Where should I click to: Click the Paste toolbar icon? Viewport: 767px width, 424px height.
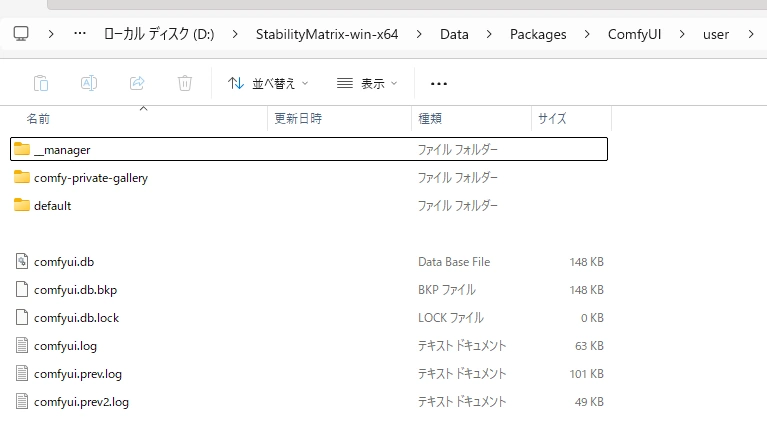coord(41,83)
